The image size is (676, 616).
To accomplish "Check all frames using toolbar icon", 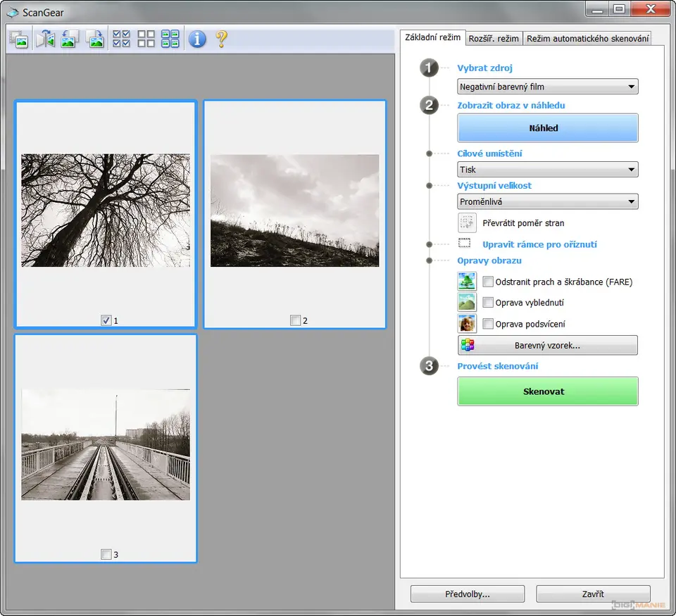I will 122,39.
